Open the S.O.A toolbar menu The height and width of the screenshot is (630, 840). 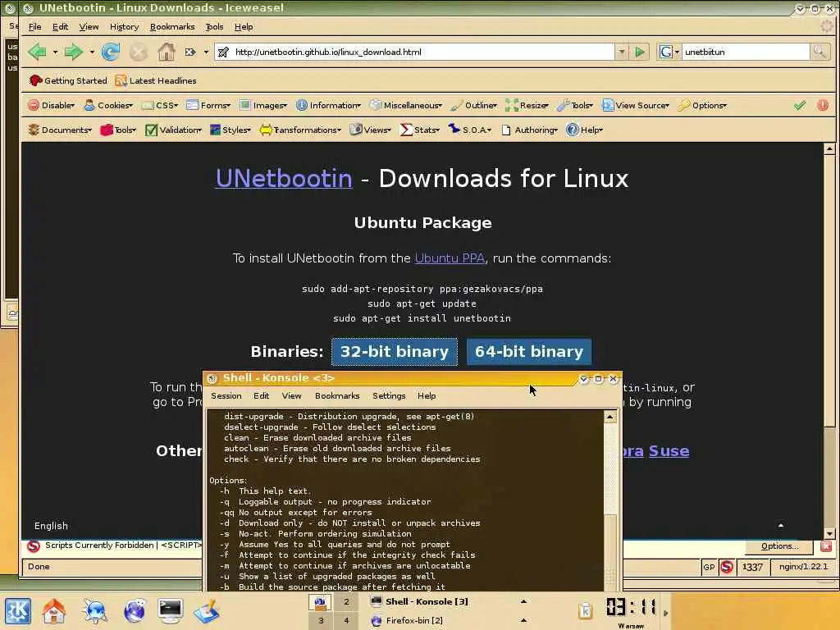[x=470, y=130]
